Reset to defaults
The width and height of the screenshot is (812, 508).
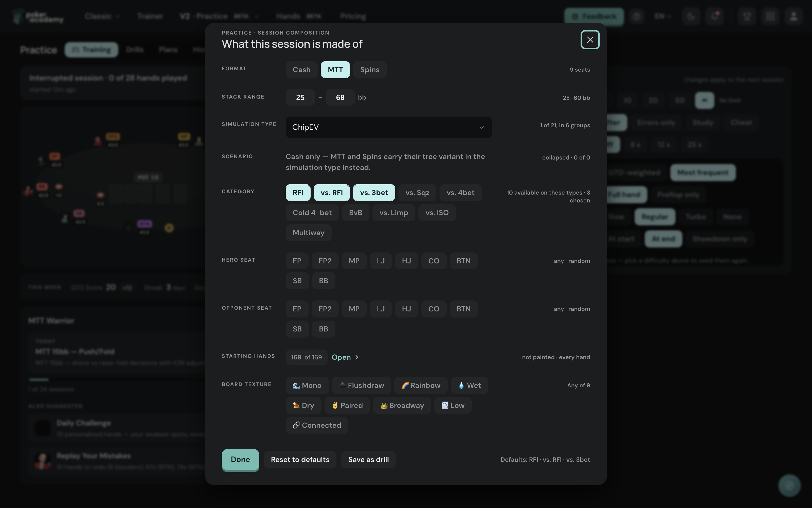pos(300,460)
